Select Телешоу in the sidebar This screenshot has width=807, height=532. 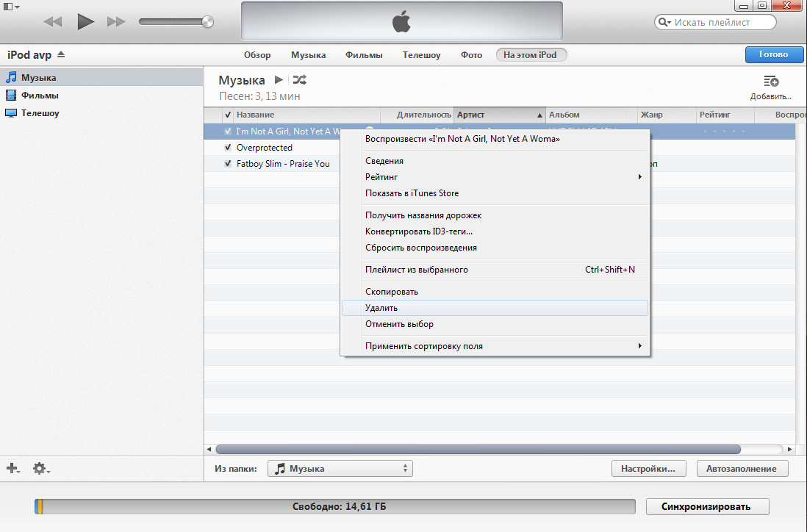101,112
